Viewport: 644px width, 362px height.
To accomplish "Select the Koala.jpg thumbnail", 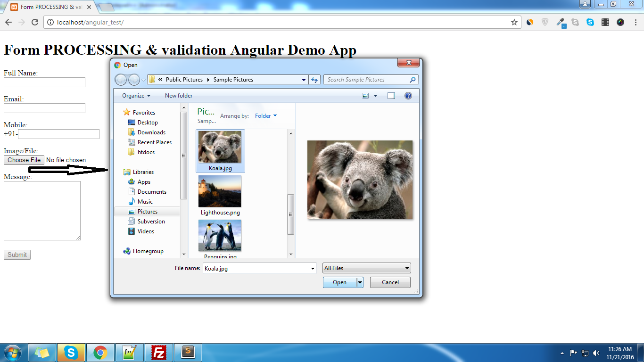I will coord(220,146).
